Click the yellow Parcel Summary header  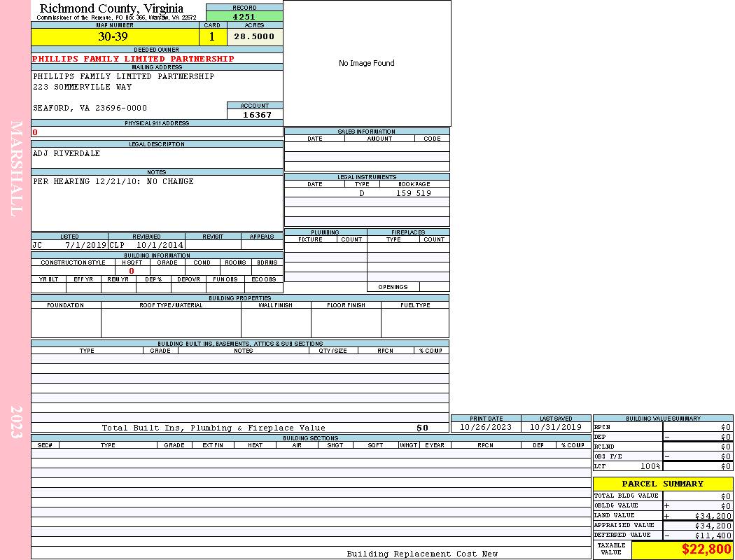coord(662,484)
